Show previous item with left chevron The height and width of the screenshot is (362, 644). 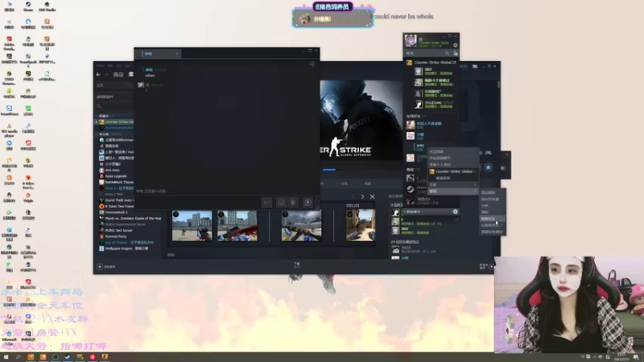353,197
